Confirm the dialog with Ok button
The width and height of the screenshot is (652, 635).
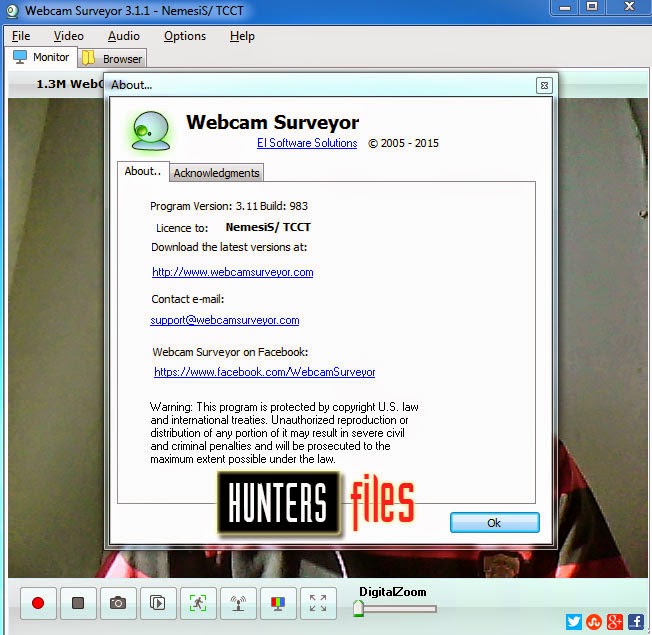click(x=494, y=523)
